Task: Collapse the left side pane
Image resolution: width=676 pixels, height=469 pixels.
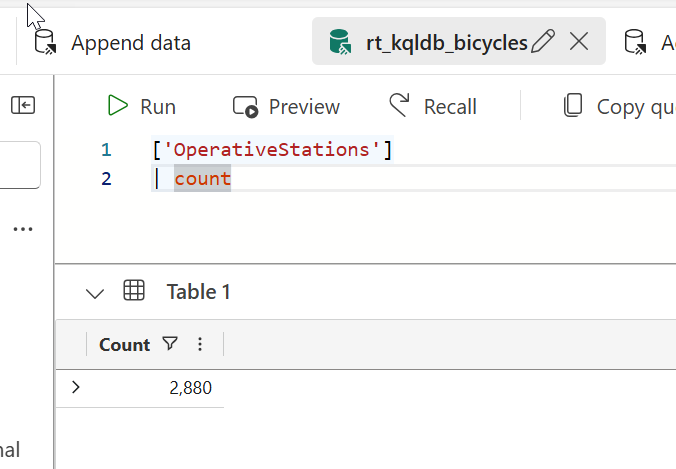Action: [23, 105]
